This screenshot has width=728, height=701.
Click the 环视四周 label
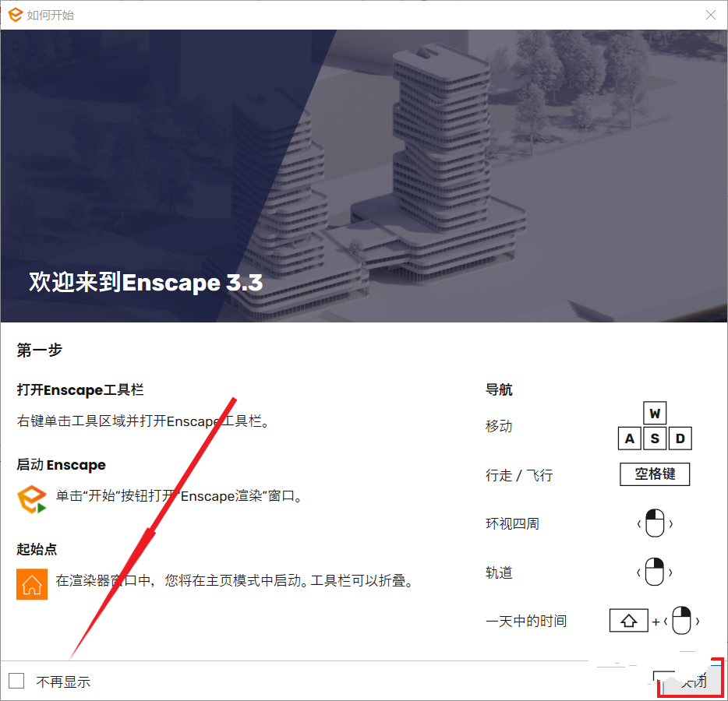click(x=512, y=523)
